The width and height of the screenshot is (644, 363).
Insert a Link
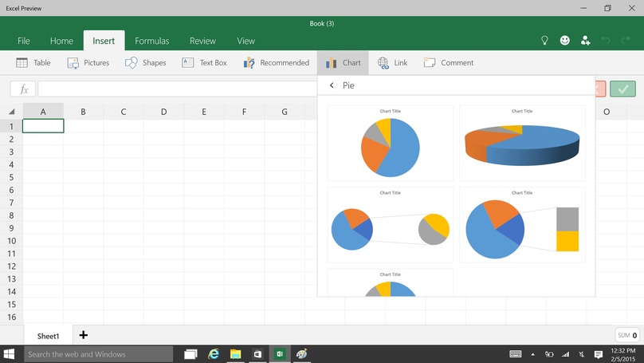tap(392, 62)
